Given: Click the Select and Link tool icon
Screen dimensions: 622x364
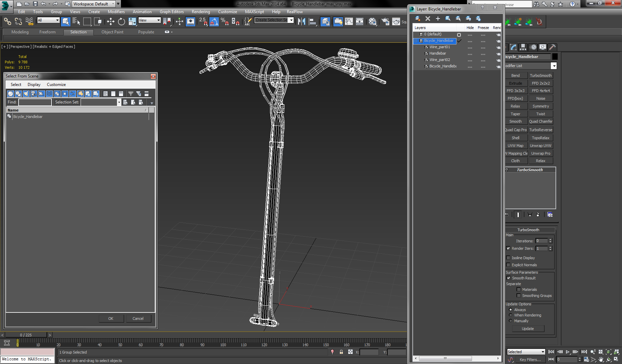Looking at the screenshot, I should click(7, 22).
